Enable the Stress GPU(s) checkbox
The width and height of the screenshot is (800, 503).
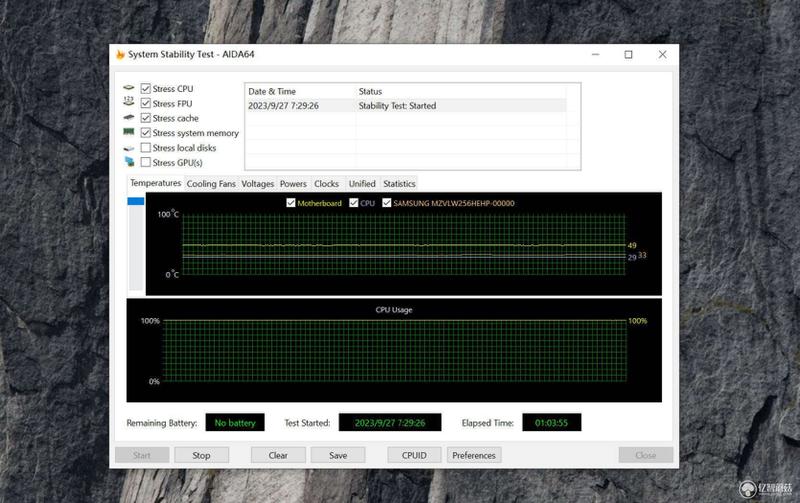tap(145, 162)
